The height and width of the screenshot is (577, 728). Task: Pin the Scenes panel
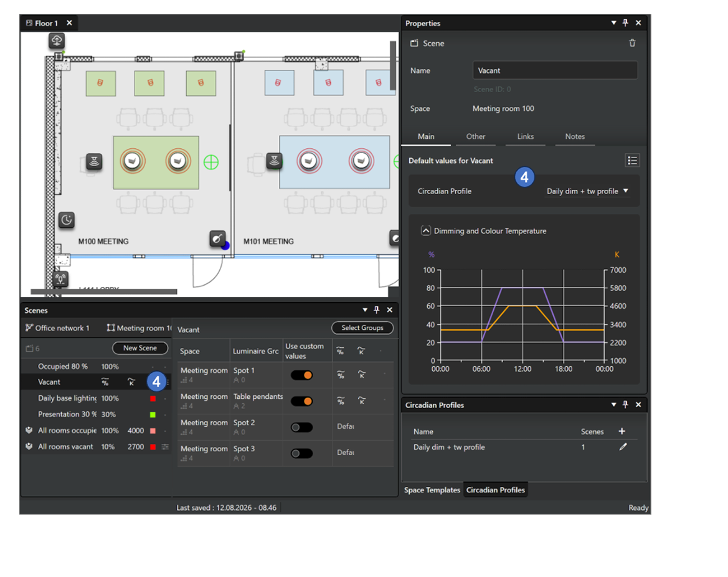coord(377,309)
